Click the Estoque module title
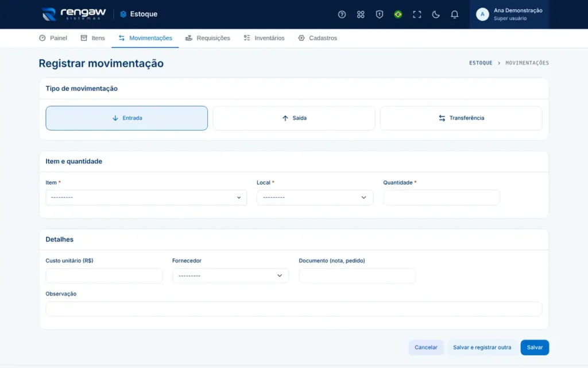The width and height of the screenshot is (588, 368). (144, 14)
